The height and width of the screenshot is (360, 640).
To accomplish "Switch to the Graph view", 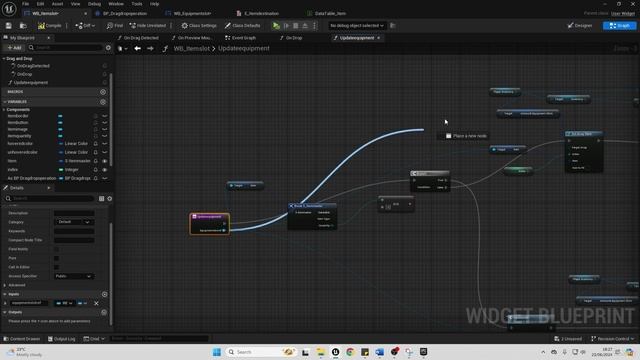I will (619, 26).
